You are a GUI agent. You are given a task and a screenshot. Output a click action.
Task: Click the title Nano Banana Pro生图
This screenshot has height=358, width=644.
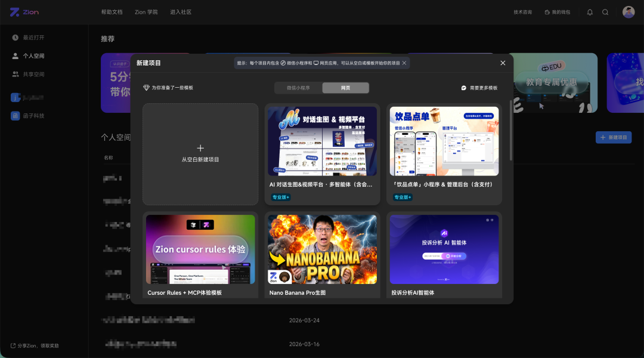298,292
